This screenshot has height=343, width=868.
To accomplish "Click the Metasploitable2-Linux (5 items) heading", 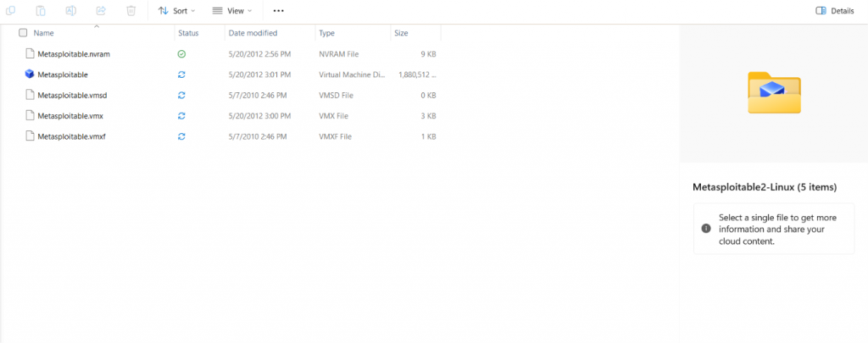I will (x=765, y=187).
